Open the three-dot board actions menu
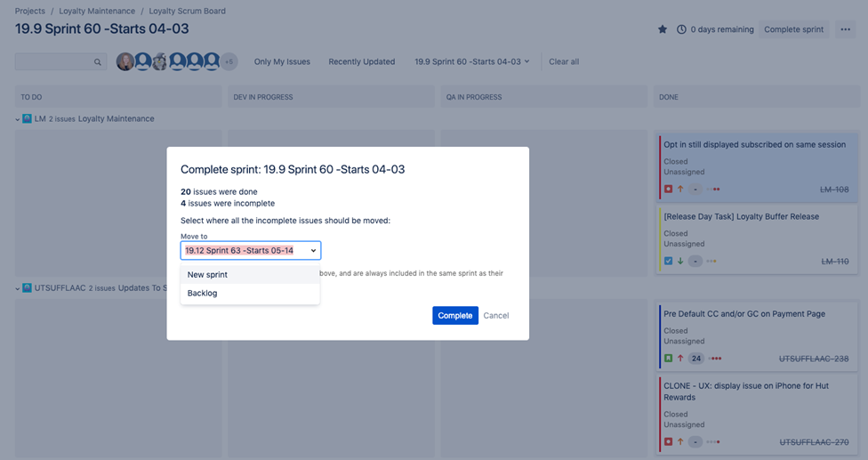This screenshot has height=460, width=868. pos(845,29)
